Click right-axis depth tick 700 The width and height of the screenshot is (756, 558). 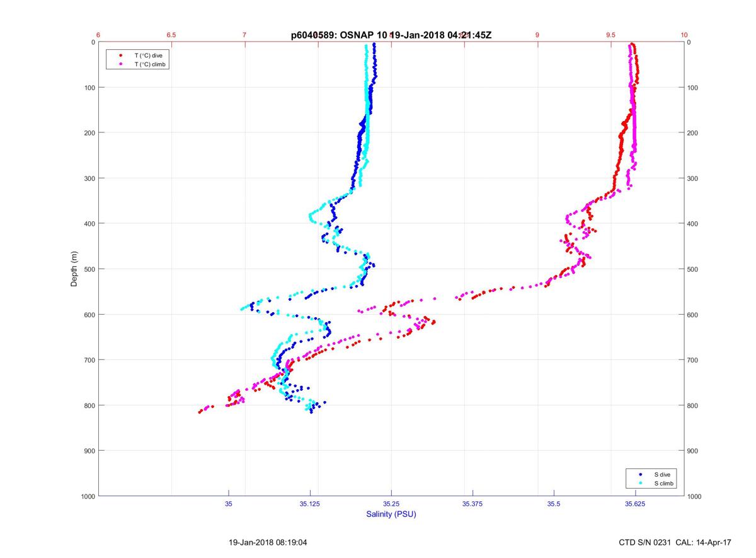pyautogui.click(x=693, y=360)
